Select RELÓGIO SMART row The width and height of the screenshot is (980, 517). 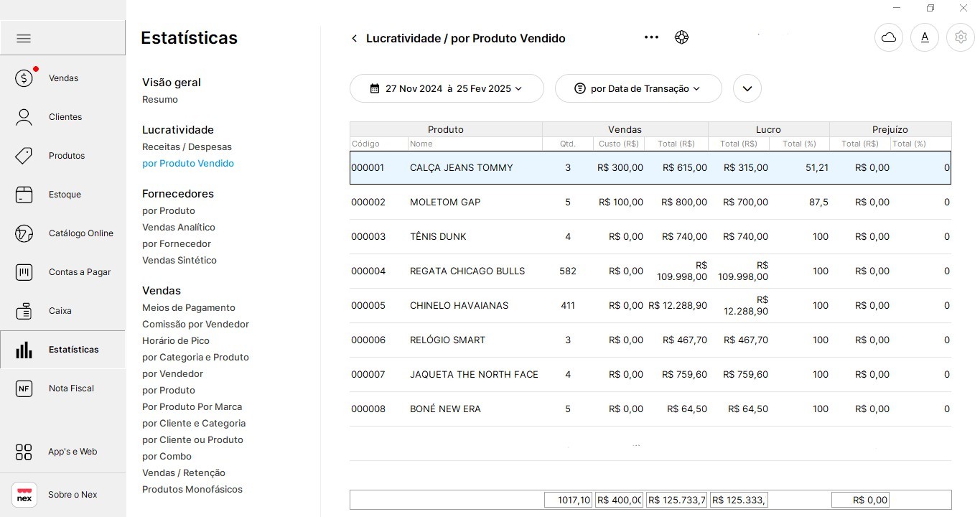click(x=650, y=340)
